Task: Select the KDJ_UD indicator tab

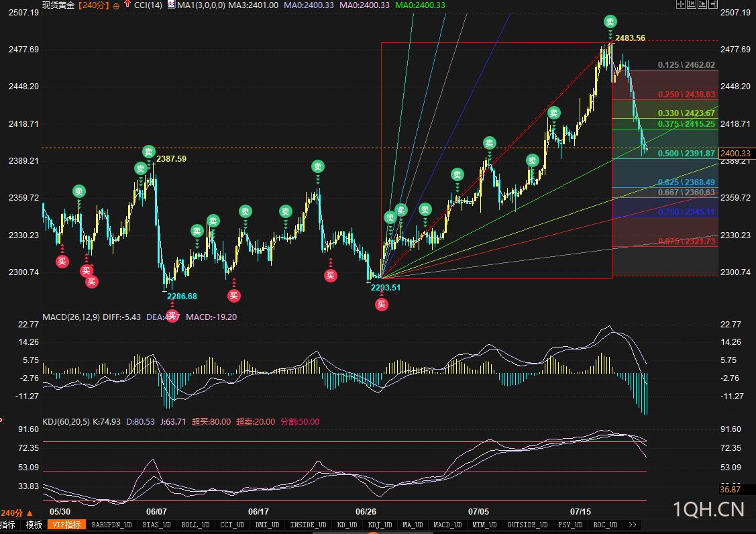Action: point(381,525)
